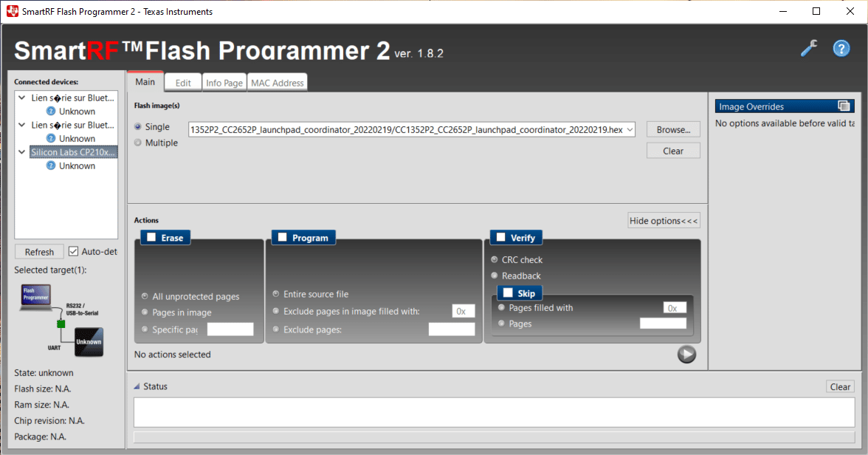This screenshot has height=455, width=868.
Task: Switch to the Edit tab
Action: pos(183,83)
